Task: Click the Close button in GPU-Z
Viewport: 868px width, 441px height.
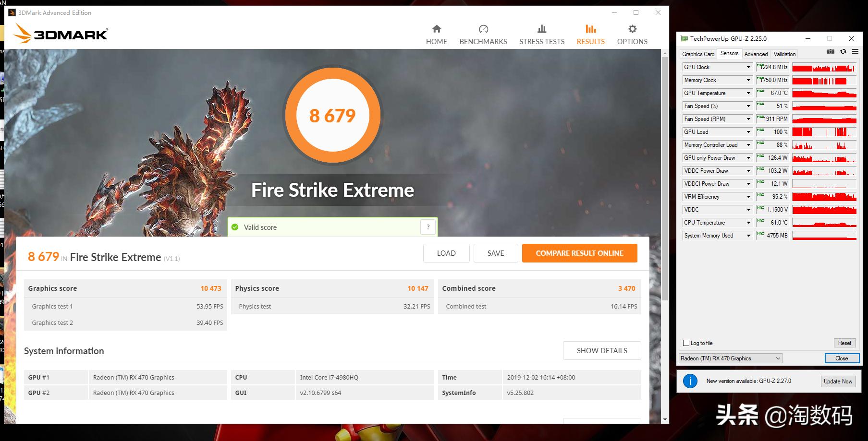Action: [x=842, y=358]
